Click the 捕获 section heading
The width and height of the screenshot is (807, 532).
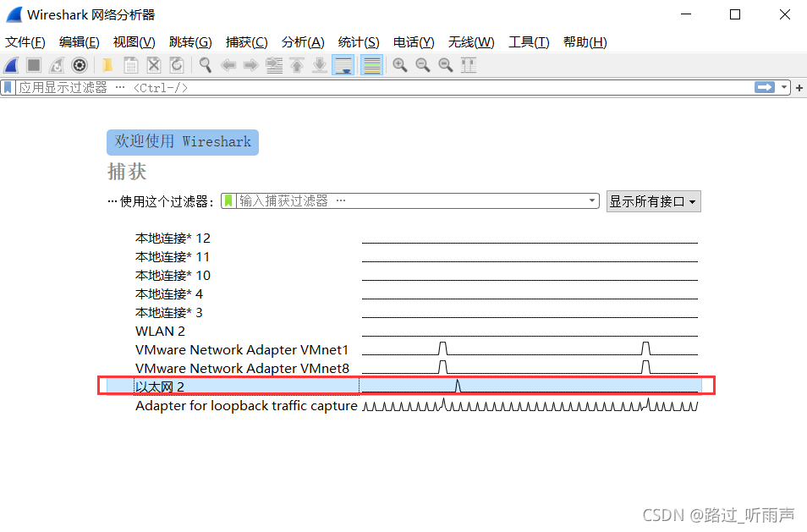(x=127, y=172)
